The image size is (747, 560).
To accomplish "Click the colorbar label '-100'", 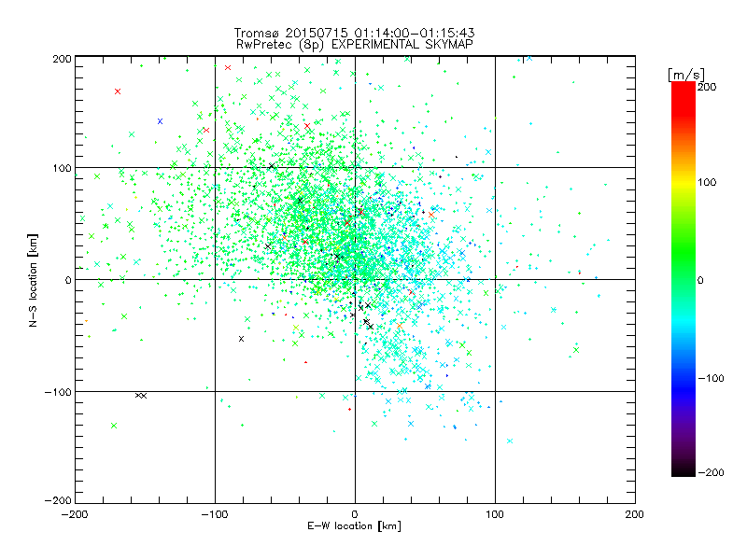I will click(711, 378).
